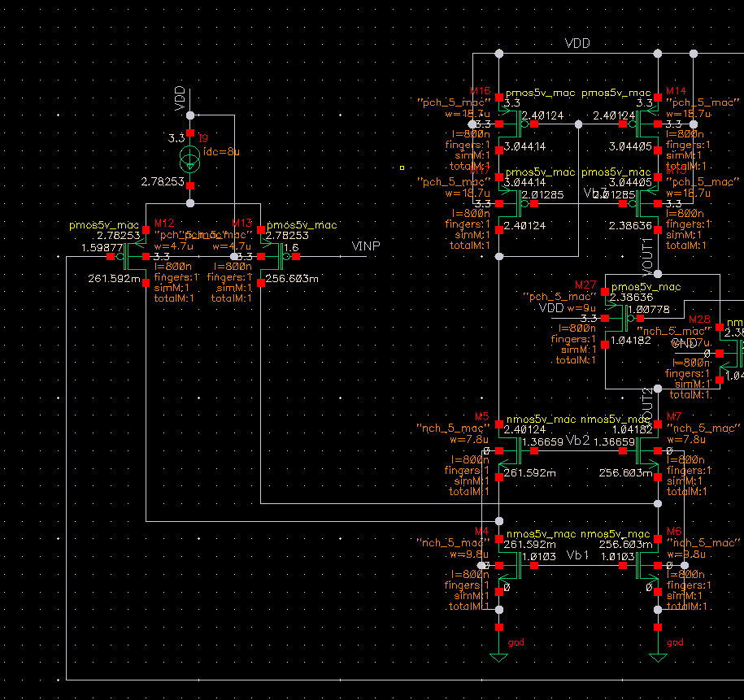Click the 1.00778 gate voltage annotation
The width and height of the screenshot is (744, 700).
pyautogui.click(x=649, y=310)
